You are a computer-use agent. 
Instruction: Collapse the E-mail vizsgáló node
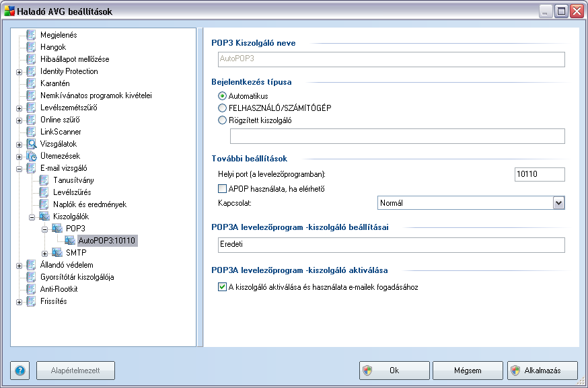pos(19,169)
